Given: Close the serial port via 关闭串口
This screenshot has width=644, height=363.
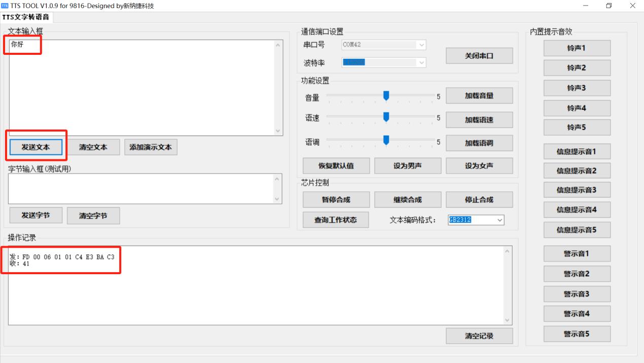Looking at the screenshot, I should click(479, 55).
